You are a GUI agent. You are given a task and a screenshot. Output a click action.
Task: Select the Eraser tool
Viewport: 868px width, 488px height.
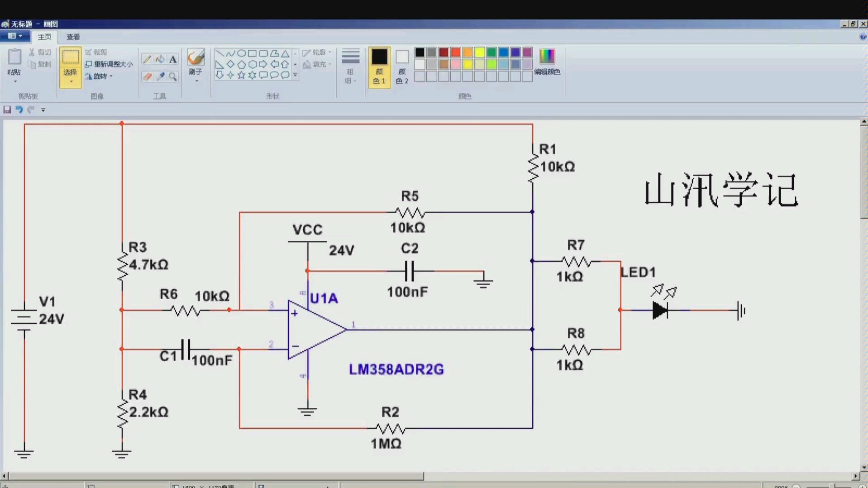(x=147, y=77)
